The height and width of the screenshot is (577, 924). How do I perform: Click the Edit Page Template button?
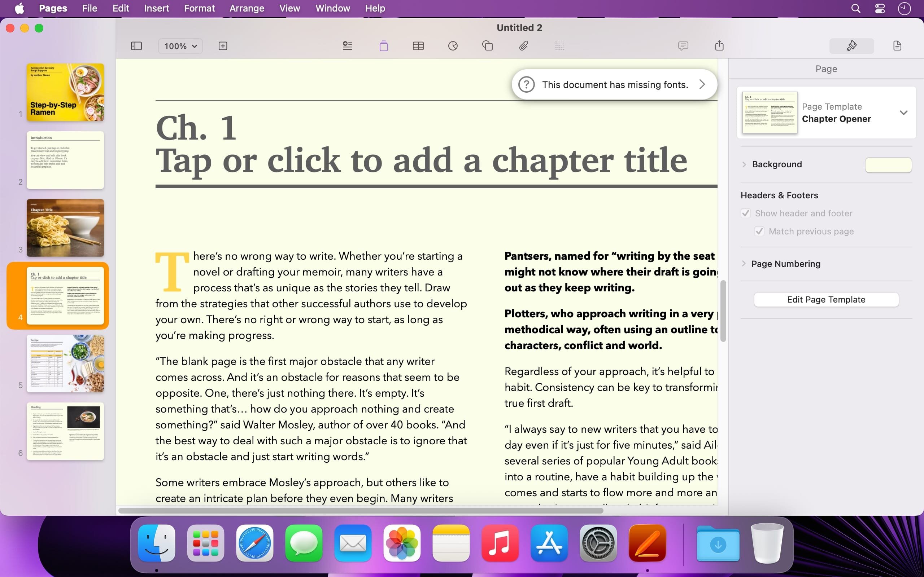826,300
